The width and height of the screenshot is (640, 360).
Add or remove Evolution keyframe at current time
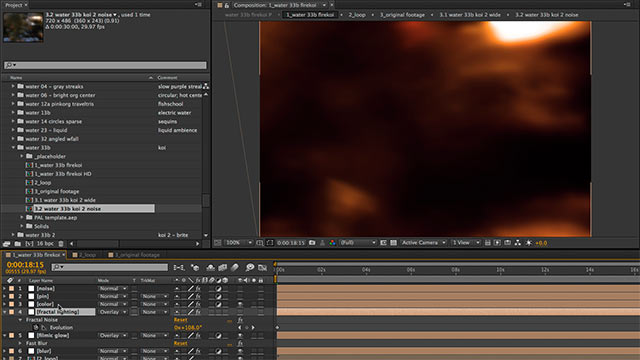pyautogui.click(x=247, y=327)
